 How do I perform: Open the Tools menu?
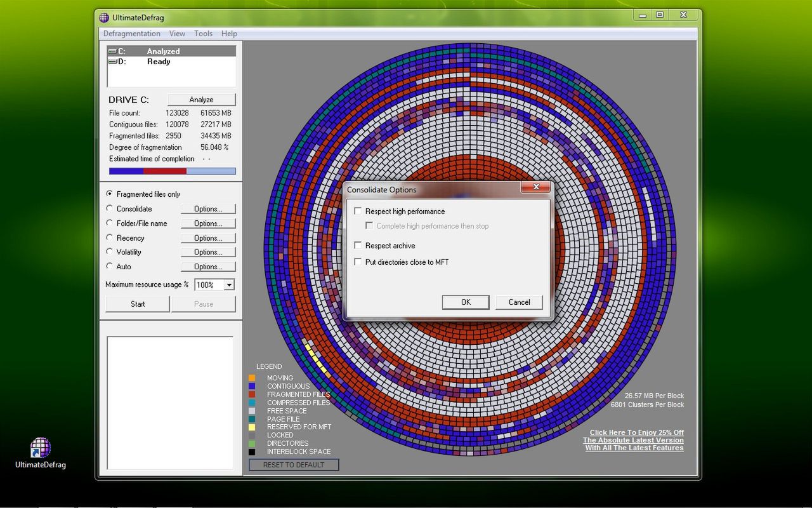203,34
